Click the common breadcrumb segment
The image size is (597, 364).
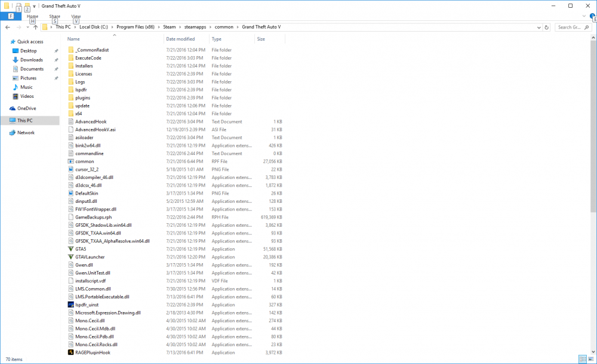pyautogui.click(x=224, y=27)
